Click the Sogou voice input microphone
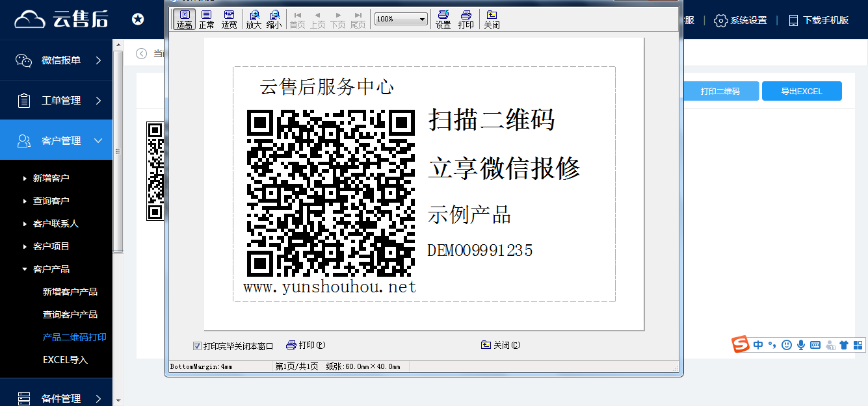Image resolution: width=868 pixels, height=406 pixels. pyautogui.click(x=801, y=345)
